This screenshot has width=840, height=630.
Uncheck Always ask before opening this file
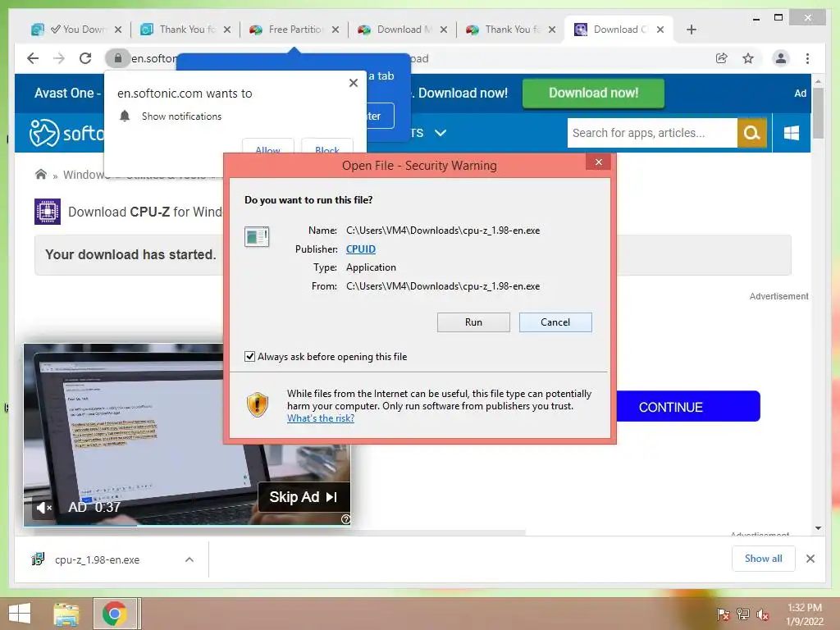[249, 356]
